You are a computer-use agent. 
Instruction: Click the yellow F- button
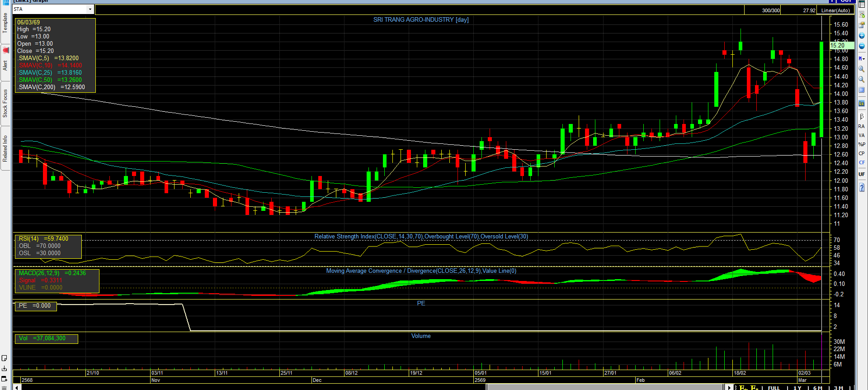click(755, 388)
